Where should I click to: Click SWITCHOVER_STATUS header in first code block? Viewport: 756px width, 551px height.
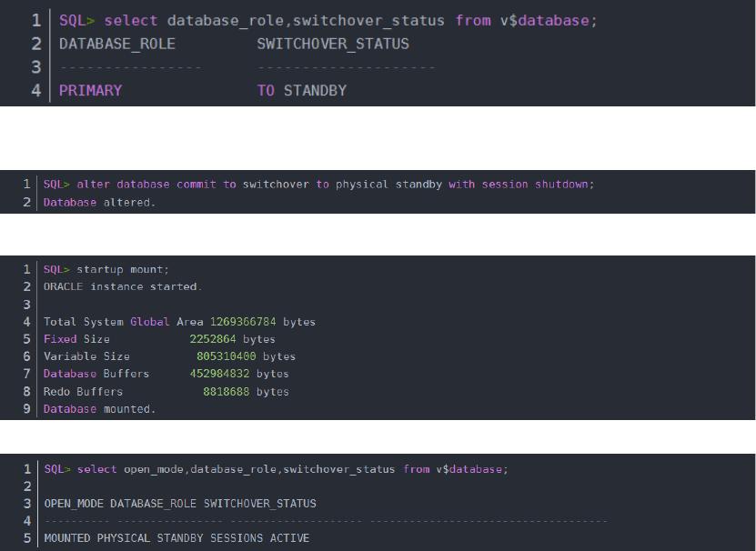coord(332,44)
